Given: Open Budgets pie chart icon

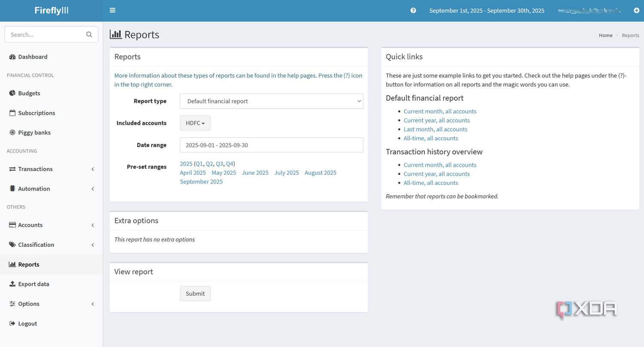Looking at the screenshot, I should tap(12, 93).
